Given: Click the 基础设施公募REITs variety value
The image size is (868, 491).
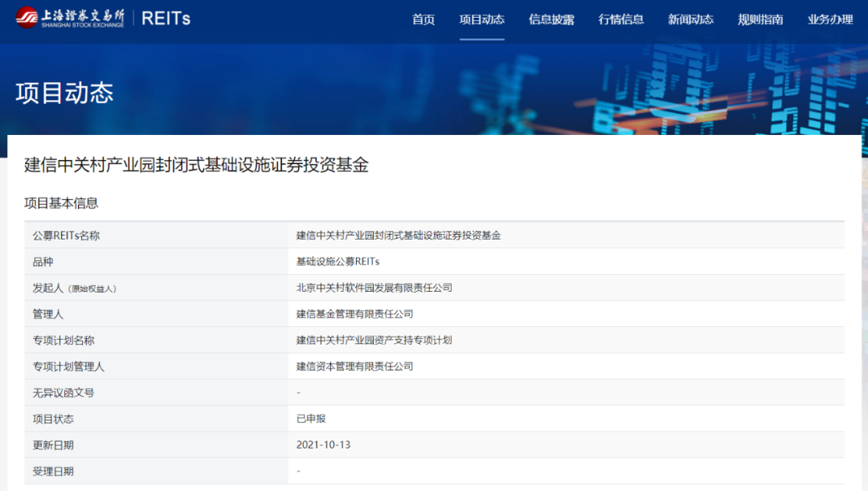Looking at the screenshot, I should pos(338,262).
